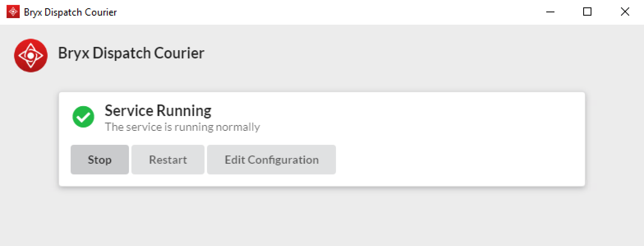Stop the running service
The height and width of the screenshot is (246, 644).
100,160
